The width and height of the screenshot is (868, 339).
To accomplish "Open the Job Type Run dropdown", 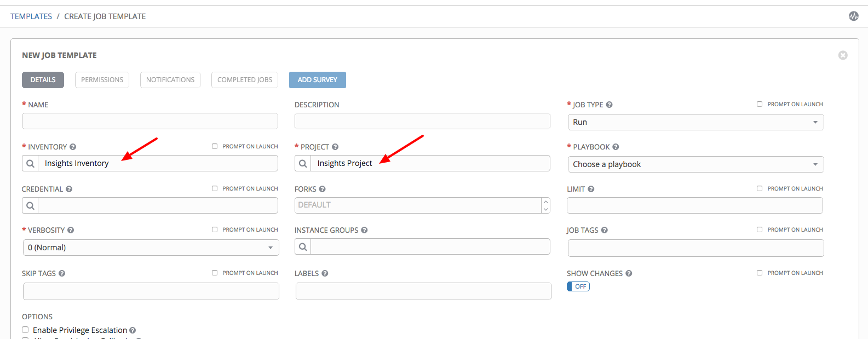I will point(695,122).
